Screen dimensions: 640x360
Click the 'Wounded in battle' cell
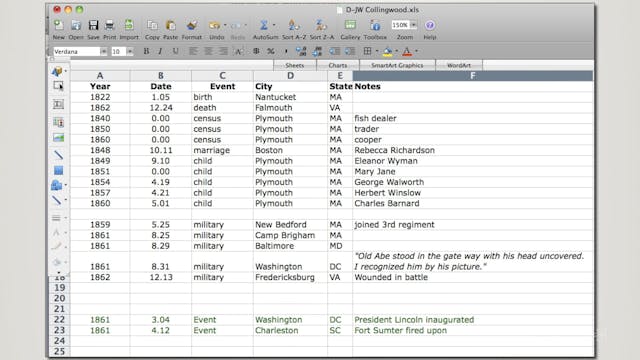(x=473, y=277)
